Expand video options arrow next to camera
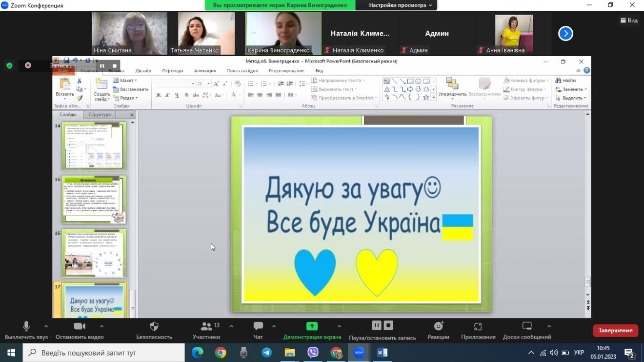 101,326
